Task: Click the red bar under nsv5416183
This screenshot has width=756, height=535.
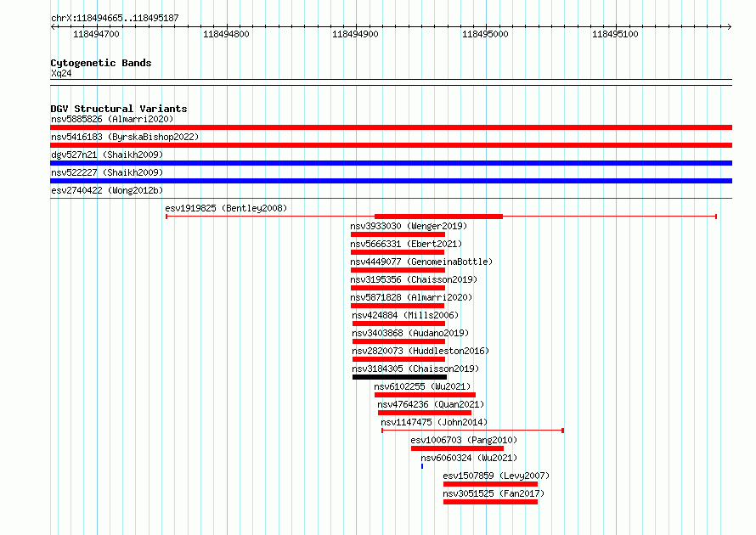Action: pyautogui.click(x=391, y=145)
